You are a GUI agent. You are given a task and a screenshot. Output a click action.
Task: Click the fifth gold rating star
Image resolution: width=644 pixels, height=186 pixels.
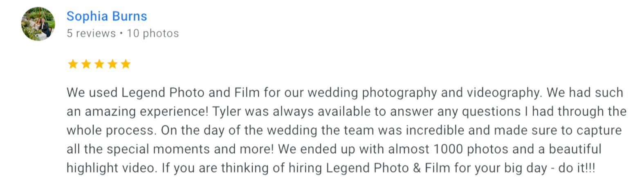(x=126, y=64)
